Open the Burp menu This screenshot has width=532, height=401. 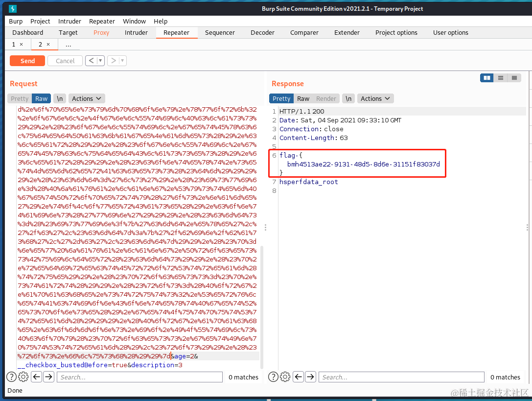(16, 22)
